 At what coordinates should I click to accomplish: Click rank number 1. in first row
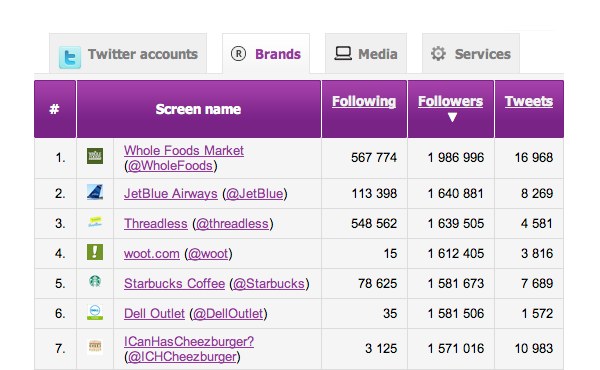60,158
